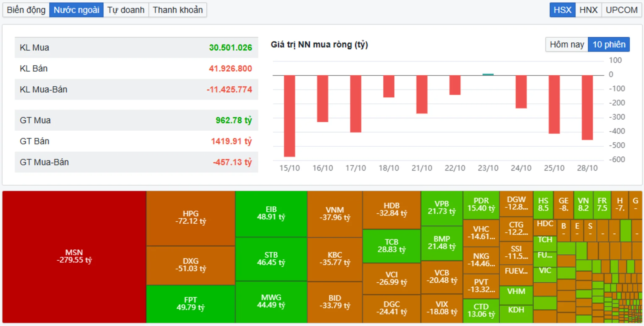Viewport: 644px width, 326px height.
Task: Click the GT Bán value 1419.91 tỷ
Action: pos(231,141)
